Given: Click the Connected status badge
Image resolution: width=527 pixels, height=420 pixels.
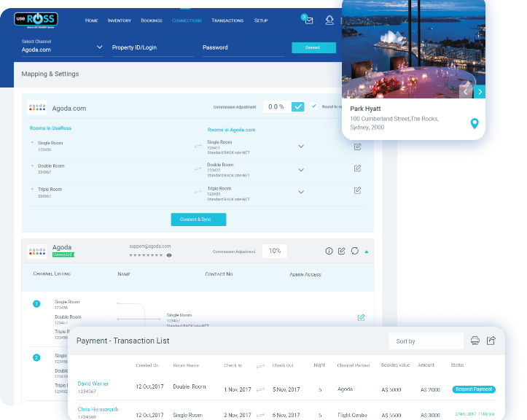Looking at the screenshot, I should (x=63, y=254).
